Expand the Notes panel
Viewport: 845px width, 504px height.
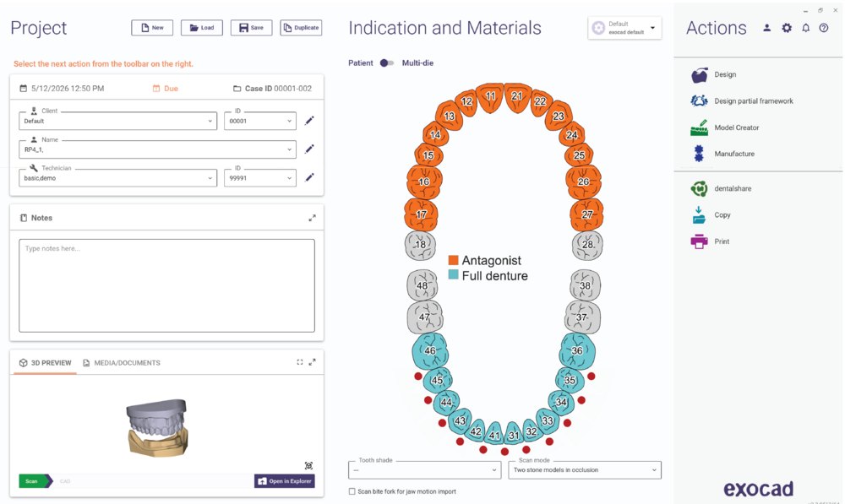[x=312, y=218]
